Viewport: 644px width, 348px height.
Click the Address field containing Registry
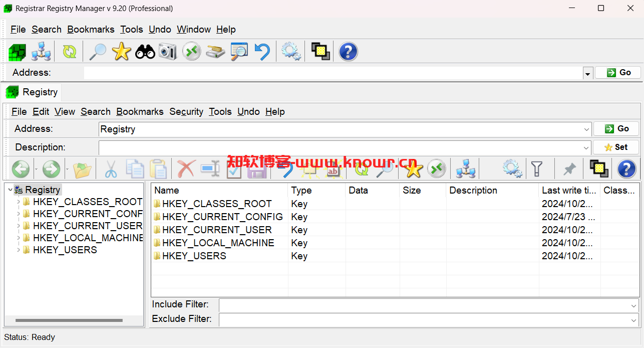[345, 129]
